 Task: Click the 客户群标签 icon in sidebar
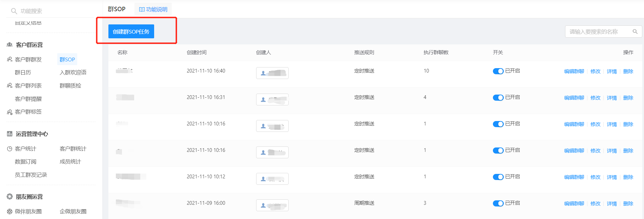tap(9, 112)
